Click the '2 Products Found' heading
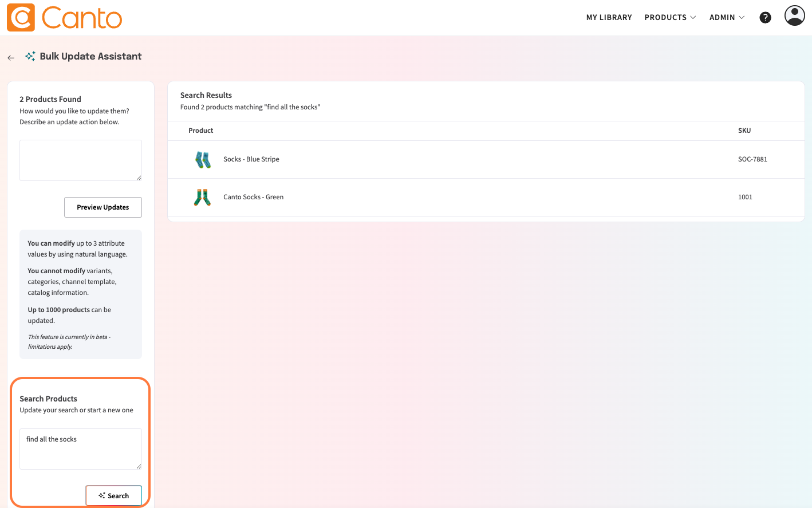 point(50,99)
